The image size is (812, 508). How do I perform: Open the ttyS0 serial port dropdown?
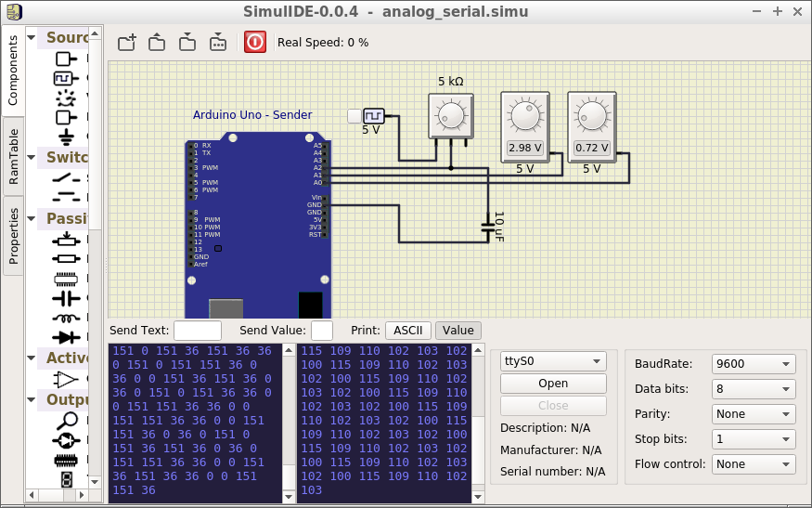click(x=553, y=361)
